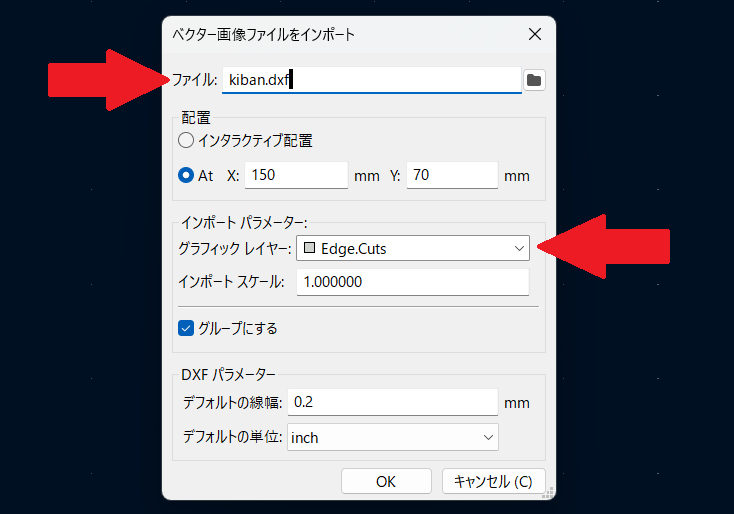Click the DXF パラメーター group heading

point(228,374)
